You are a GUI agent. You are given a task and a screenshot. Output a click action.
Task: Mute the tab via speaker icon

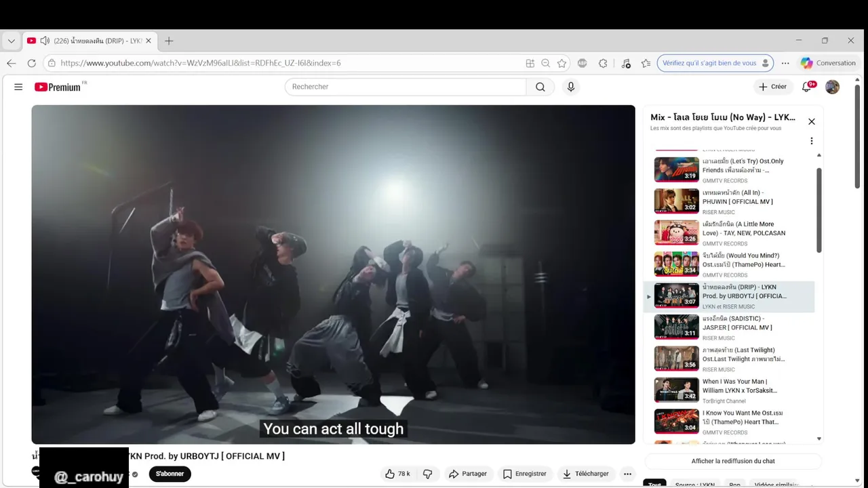(45, 41)
